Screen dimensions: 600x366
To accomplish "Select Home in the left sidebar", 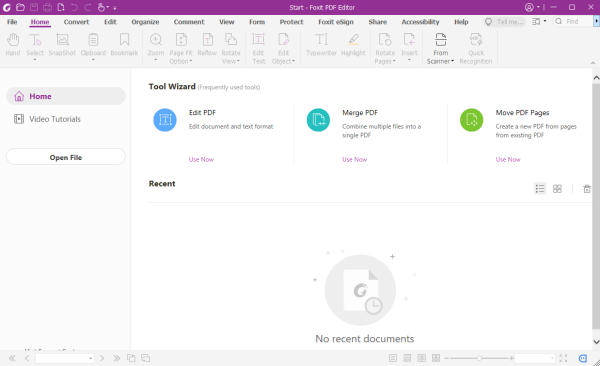I will click(x=66, y=96).
